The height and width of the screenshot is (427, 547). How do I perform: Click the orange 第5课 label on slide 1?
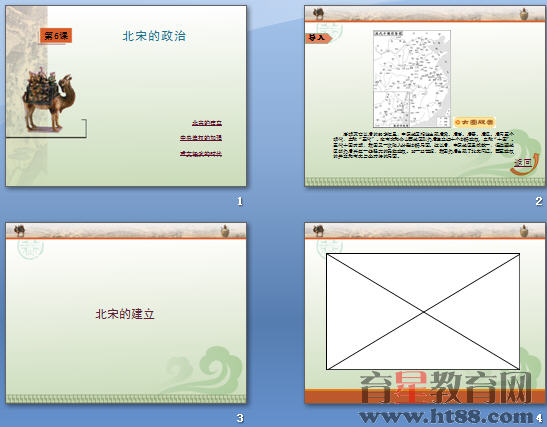[56, 36]
